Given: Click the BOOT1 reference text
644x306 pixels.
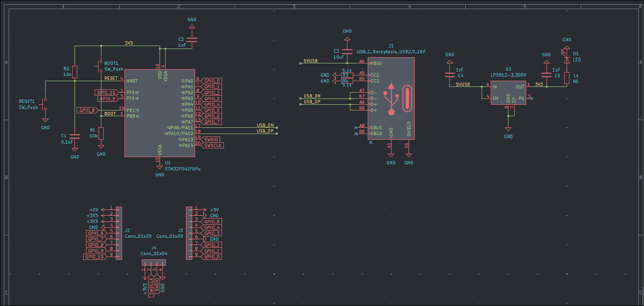Looking at the screenshot, I should tap(111, 63).
